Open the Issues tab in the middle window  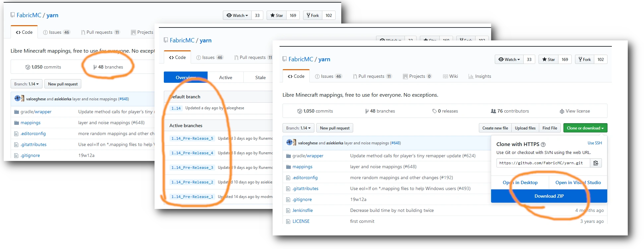(209, 58)
